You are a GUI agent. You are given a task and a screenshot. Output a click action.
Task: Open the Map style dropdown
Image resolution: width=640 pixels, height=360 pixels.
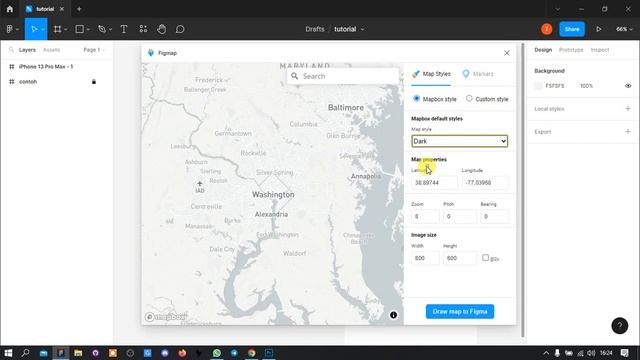pyautogui.click(x=460, y=141)
